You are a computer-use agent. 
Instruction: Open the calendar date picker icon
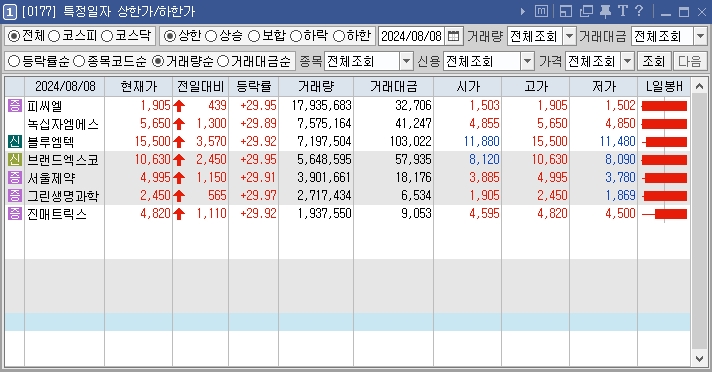tap(453, 36)
